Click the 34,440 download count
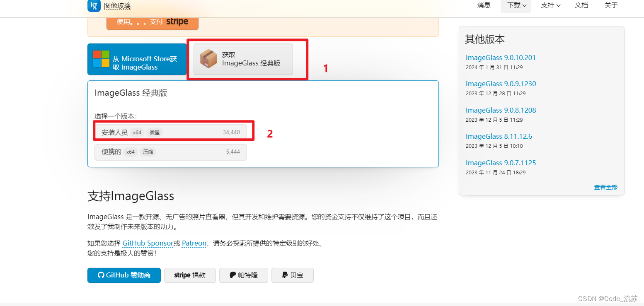The width and height of the screenshot is (644, 306). (231, 133)
